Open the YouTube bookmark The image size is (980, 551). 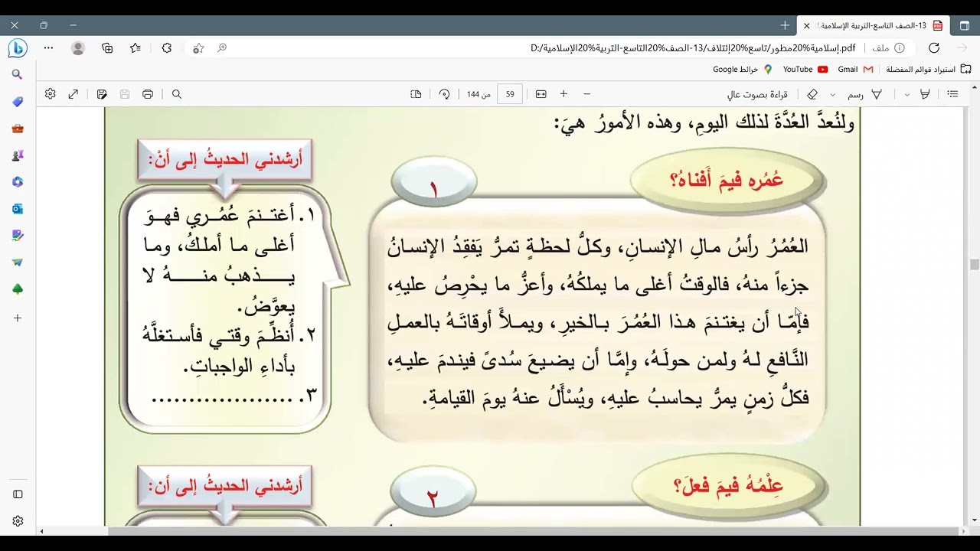click(805, 69)
